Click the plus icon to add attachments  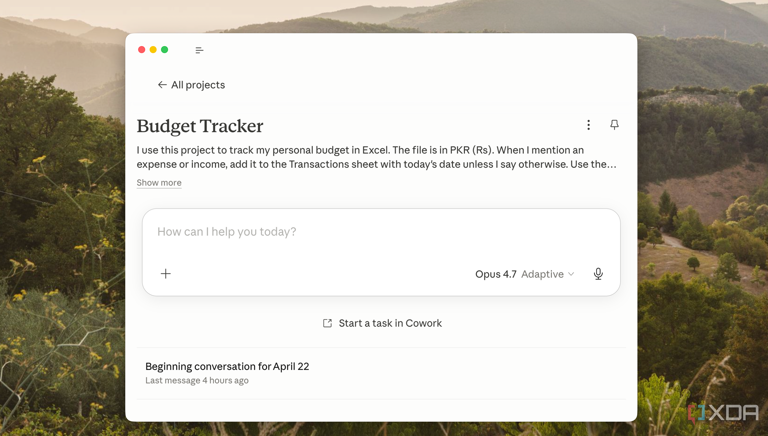166,273
